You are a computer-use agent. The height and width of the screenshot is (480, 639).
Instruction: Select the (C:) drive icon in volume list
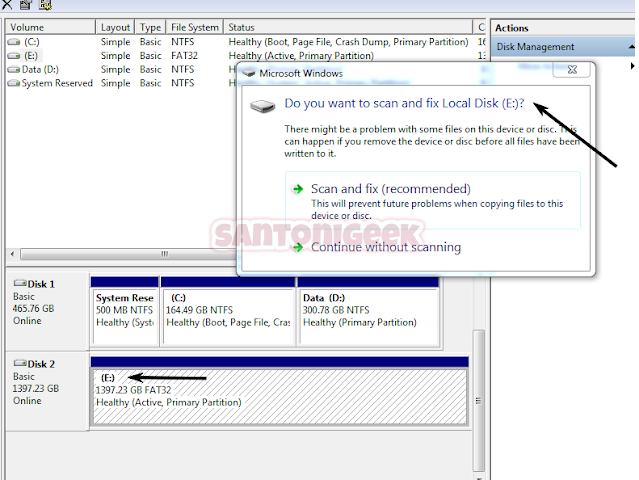click(x=14, y=42)
